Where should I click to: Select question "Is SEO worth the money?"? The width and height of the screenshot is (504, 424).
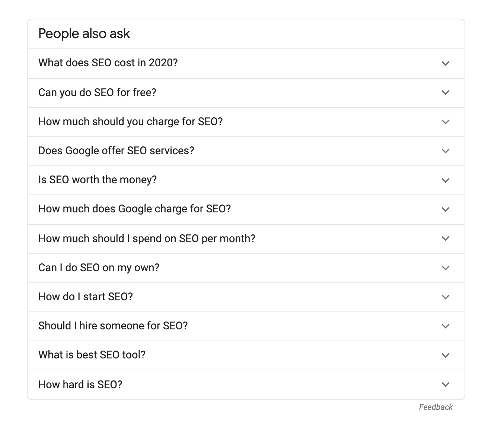click(x=98, y=180)
